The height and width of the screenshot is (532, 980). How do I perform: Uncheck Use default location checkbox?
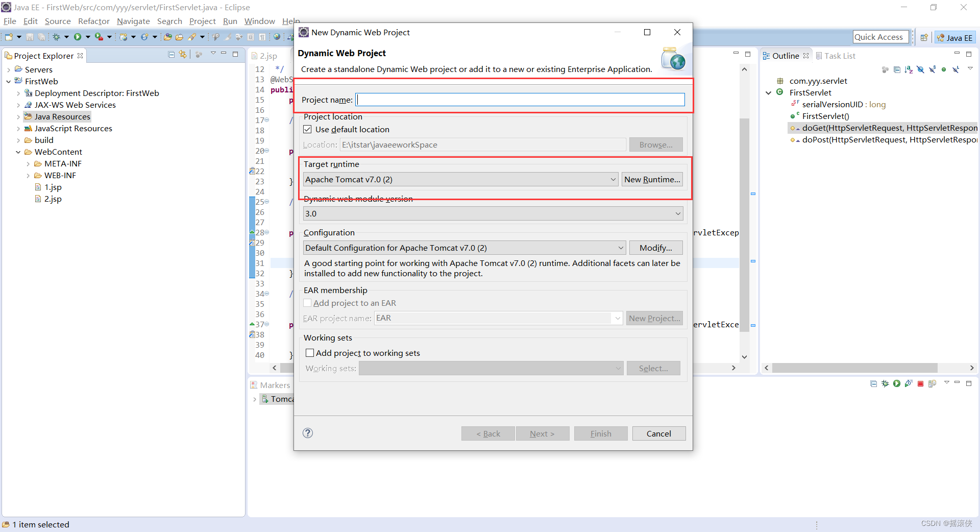pyautogui.click(x=307, y=129)
